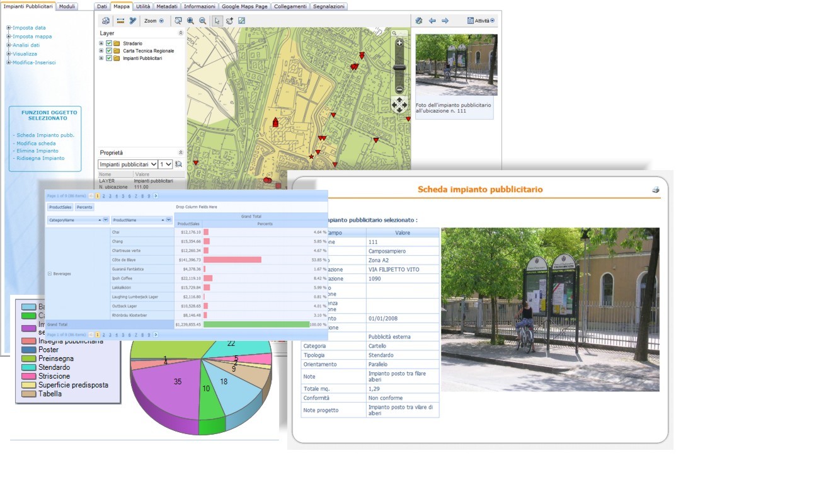Click the ProductSales field button

[x=60, y=207]
